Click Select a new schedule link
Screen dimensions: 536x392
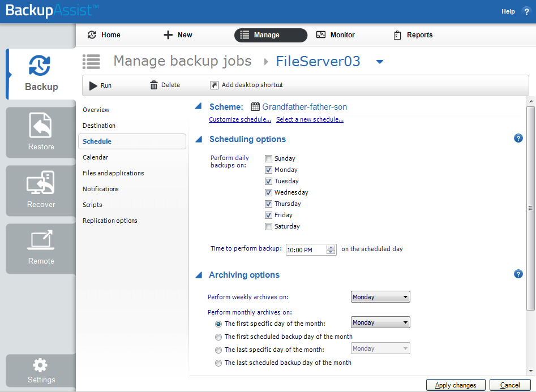coord(310,119)
